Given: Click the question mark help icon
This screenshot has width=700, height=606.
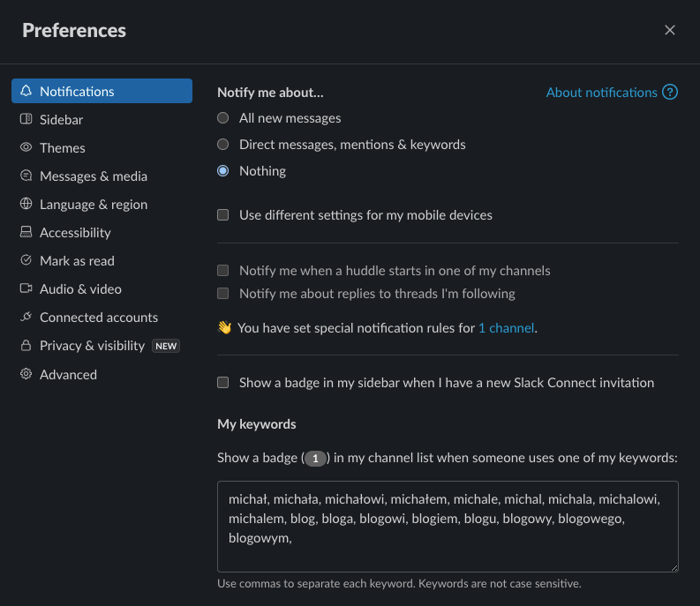Looking at the screenshot, I should 670,92.
